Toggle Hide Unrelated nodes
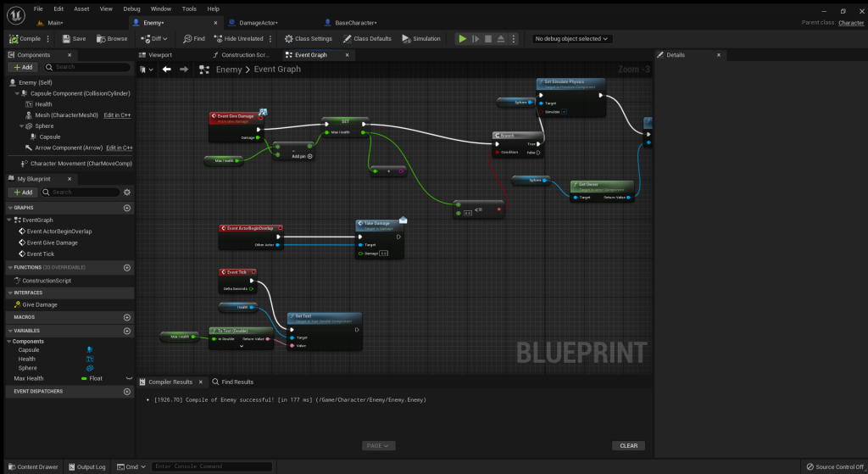 pos(238,39)
